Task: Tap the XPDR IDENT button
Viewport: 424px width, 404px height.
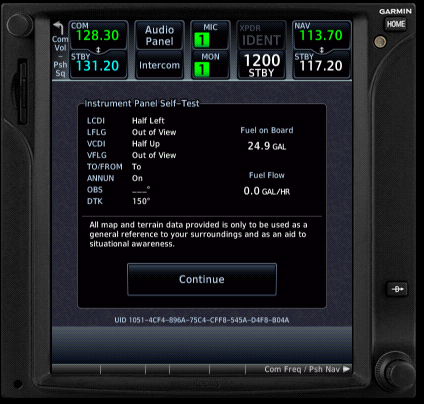Action: point(261,35)
